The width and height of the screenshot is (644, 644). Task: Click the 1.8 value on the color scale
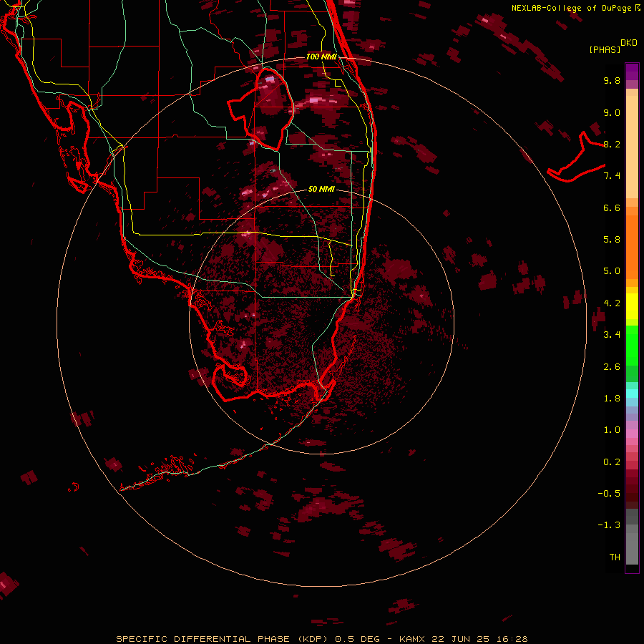coord(612,399)
